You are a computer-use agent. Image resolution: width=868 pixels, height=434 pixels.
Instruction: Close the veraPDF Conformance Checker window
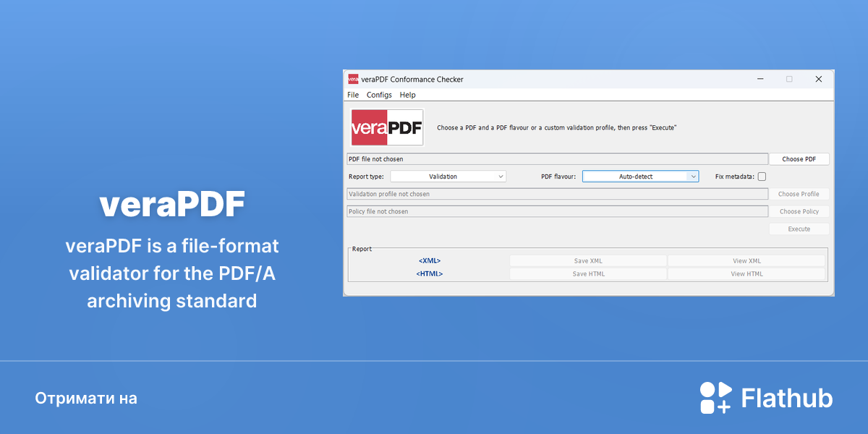click(x=819, y=80)
